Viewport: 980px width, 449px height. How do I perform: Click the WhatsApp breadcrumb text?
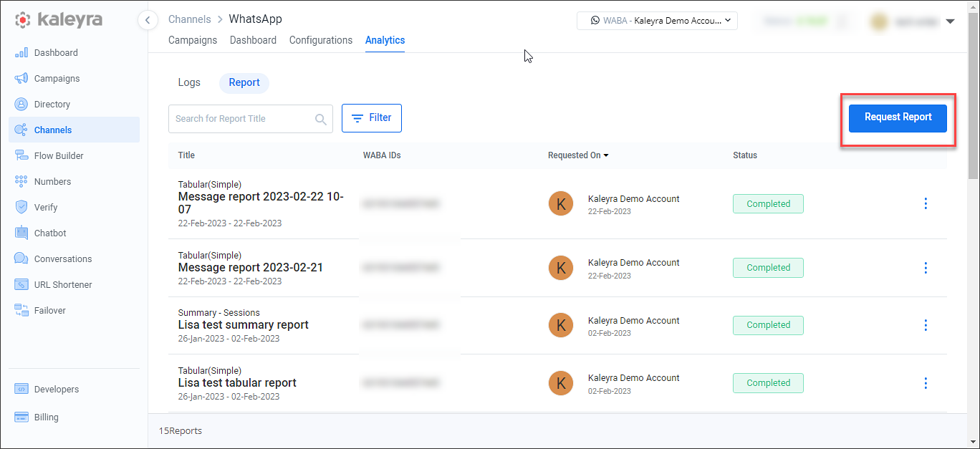click(x=255, y=19)
